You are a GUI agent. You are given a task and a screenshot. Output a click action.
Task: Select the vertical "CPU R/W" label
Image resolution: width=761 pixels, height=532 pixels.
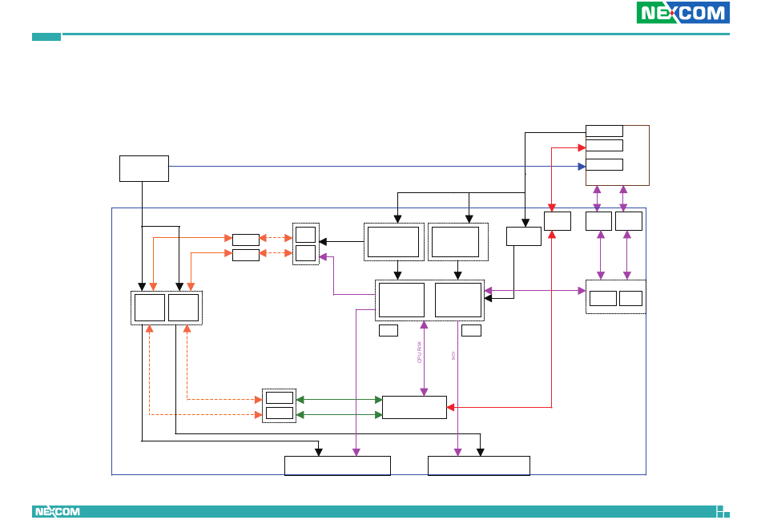pyautogui.click(x=419, y=353)
